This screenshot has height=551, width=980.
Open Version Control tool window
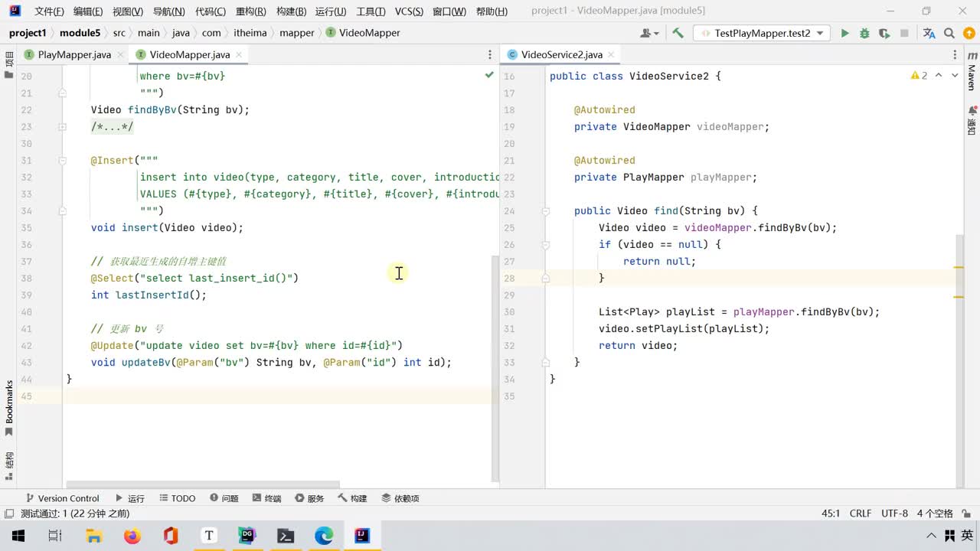tap(62, 498)
